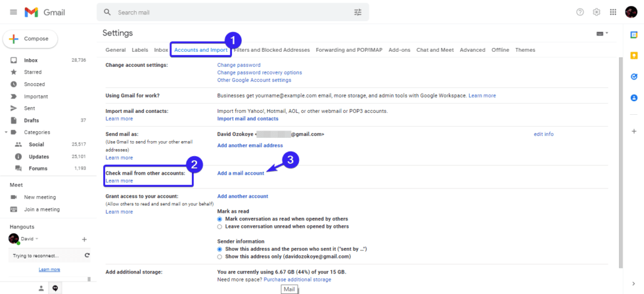Open Other Google Account settings link
This screenshot has height=294, width=644.
point(254,81)
